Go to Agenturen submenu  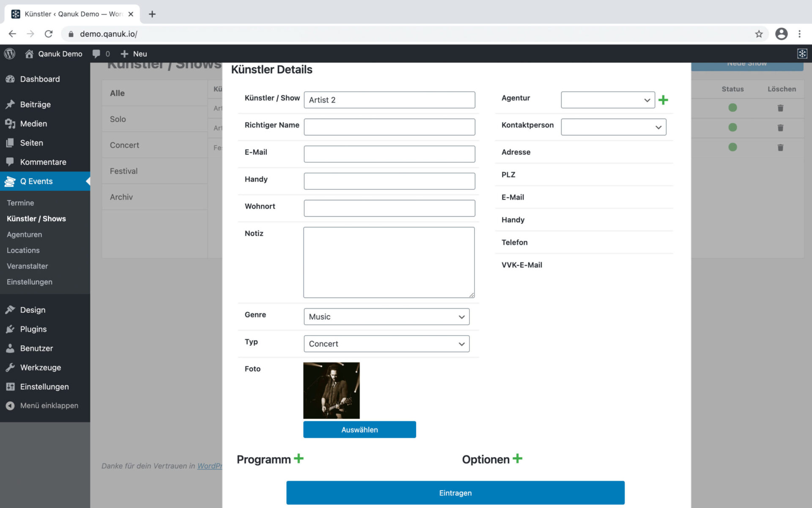pos(24,235)
